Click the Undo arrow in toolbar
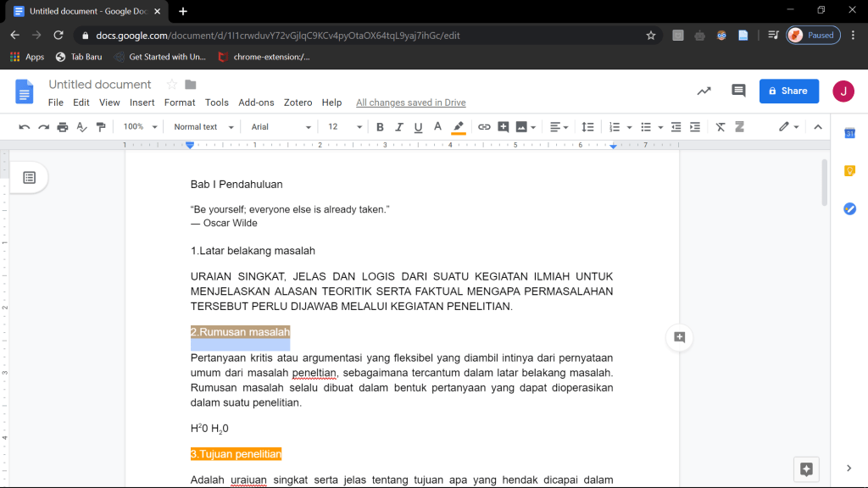 click(x=24, y=127)
